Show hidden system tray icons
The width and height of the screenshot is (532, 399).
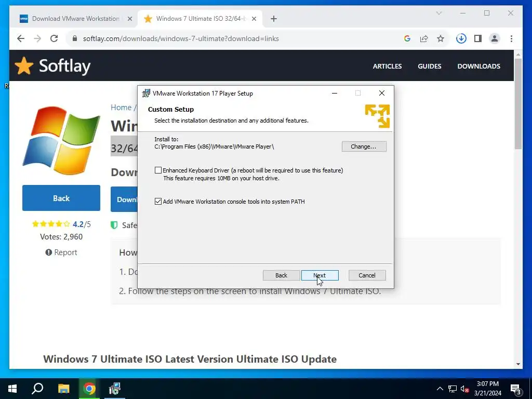(x=440, y=389)
